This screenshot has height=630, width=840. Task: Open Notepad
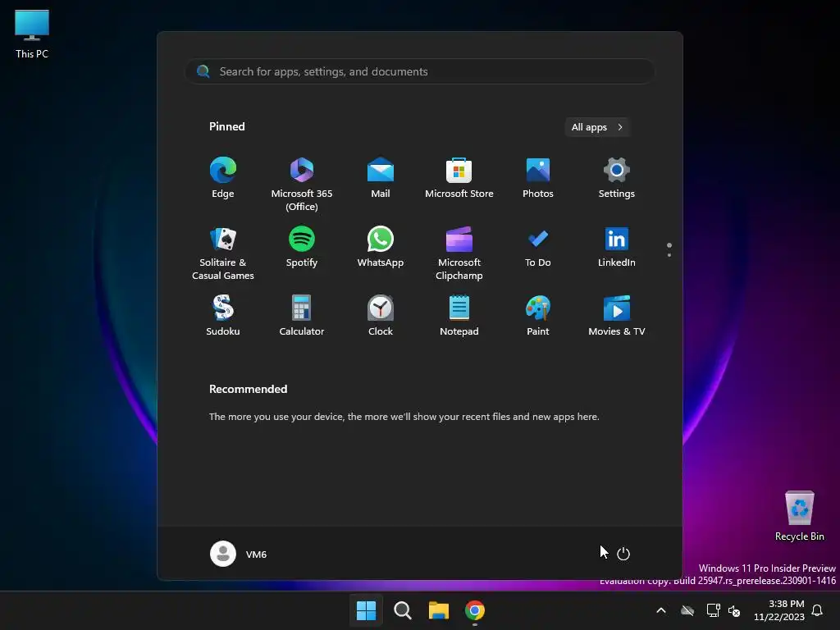[x=459, y=316]
